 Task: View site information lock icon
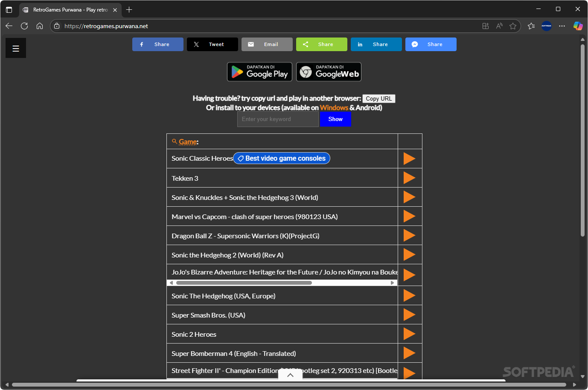[x=57, y=26]
